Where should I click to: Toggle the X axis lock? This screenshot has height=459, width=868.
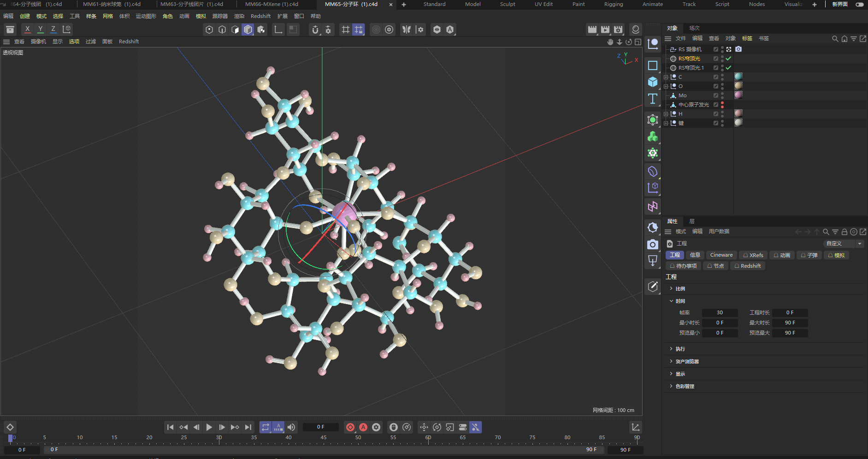click(28, 29)
